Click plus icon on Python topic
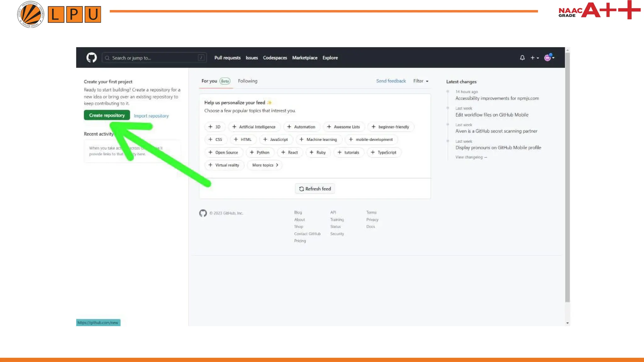Image resolution: width=644 pixels, height=362 pixels. [252, 152]
